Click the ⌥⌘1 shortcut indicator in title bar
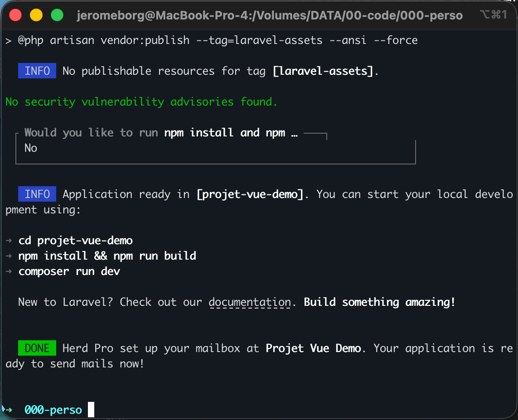Screen dimensions: 518x420 pyautogui.click(x=493, y=15)
